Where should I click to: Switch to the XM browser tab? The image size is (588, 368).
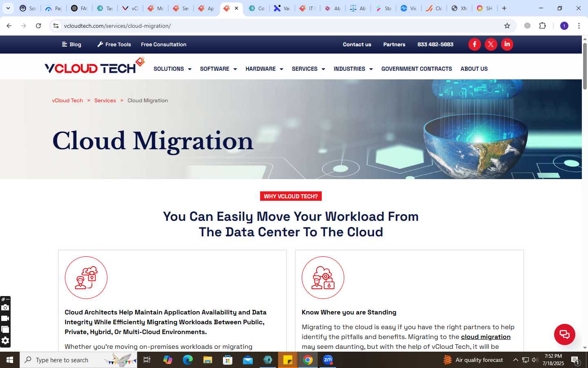[x=459, y=8]
